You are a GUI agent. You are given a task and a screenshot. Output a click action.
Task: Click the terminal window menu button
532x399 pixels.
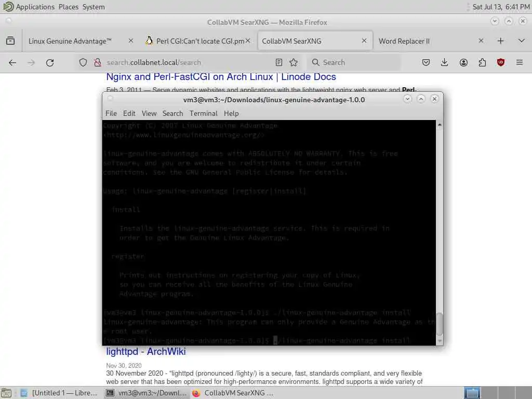[110, 98]
